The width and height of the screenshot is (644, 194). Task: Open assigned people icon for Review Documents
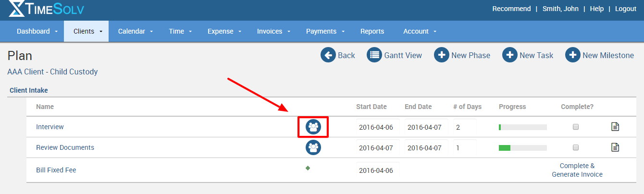313,147
